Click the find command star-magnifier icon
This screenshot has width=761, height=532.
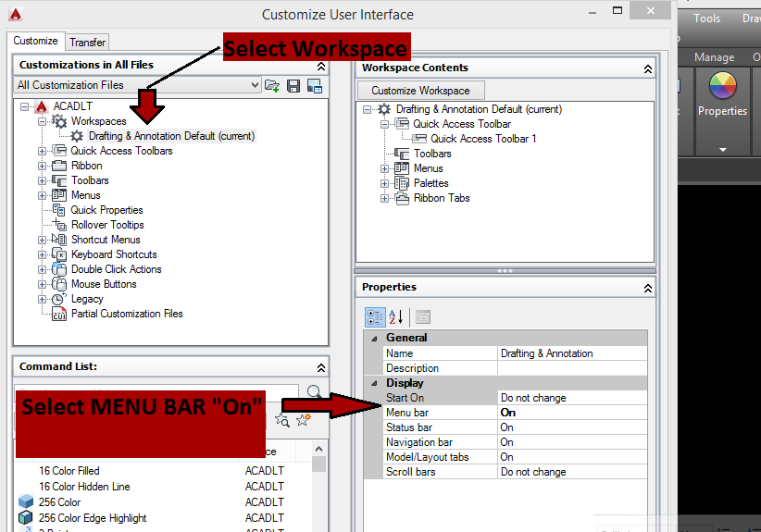(282, 420)
